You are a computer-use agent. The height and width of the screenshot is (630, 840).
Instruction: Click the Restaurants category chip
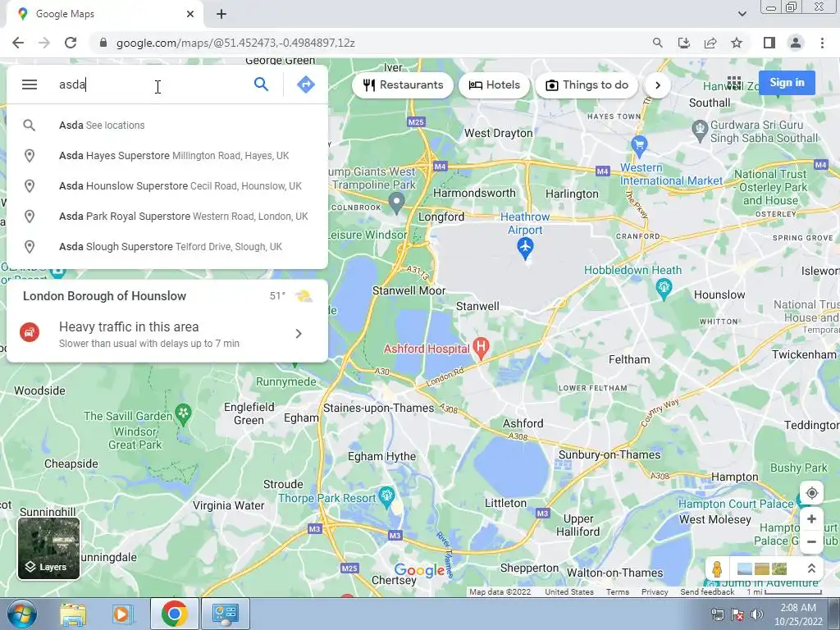tap(403, 85)
